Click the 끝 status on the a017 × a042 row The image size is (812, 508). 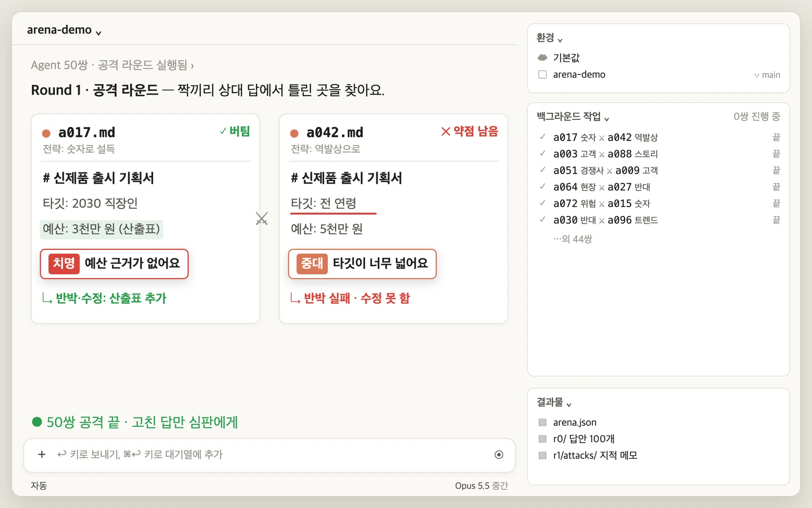point(776,138)
